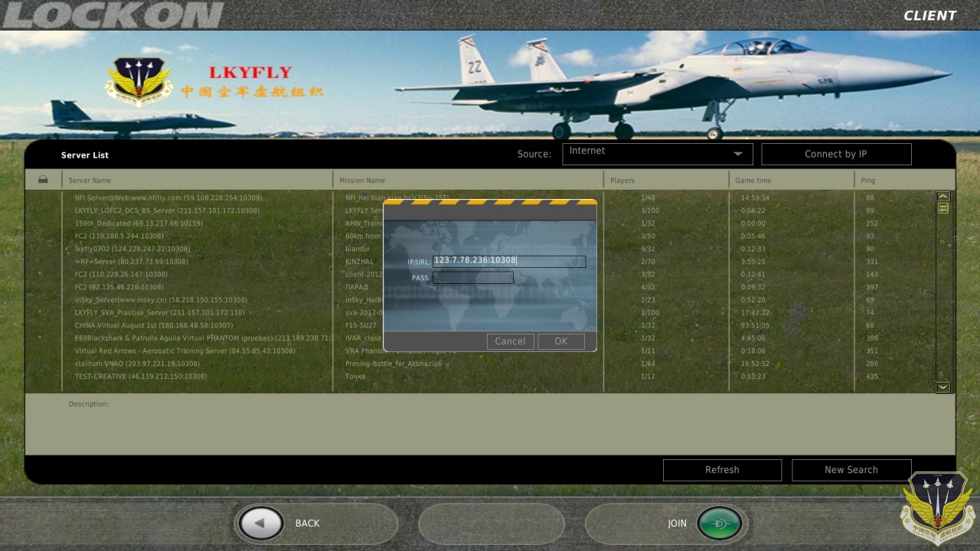Click the mission name F15-SU27

click(x=361, y=325)
